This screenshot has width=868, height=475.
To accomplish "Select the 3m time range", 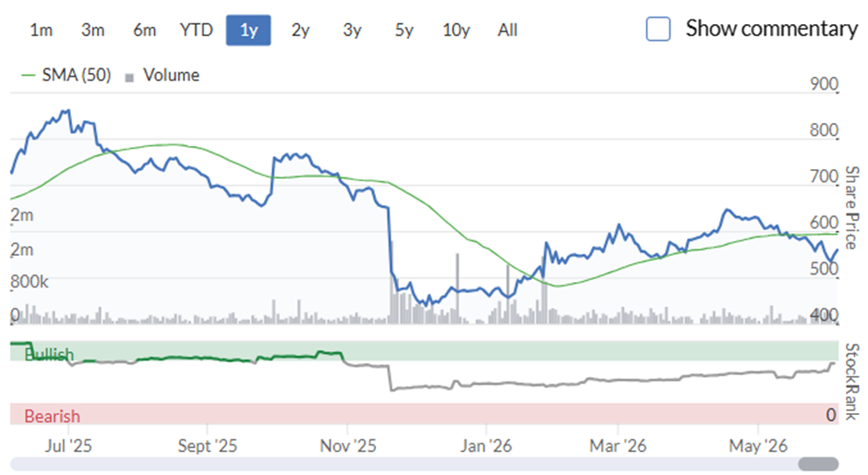I will coord(92,30).
